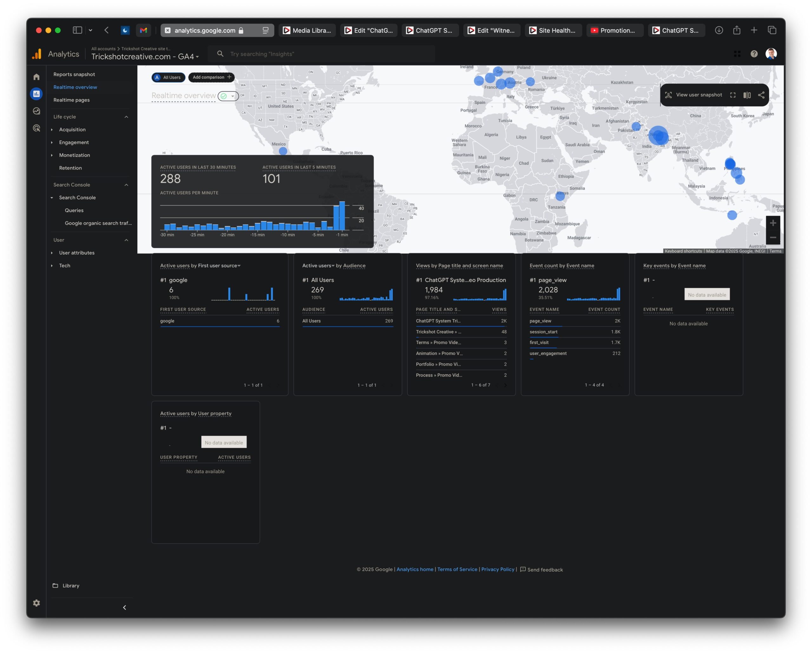Collapse the User section
This screenshot has width=812, height=653.
pyautogui.click(x=127, y=240)
